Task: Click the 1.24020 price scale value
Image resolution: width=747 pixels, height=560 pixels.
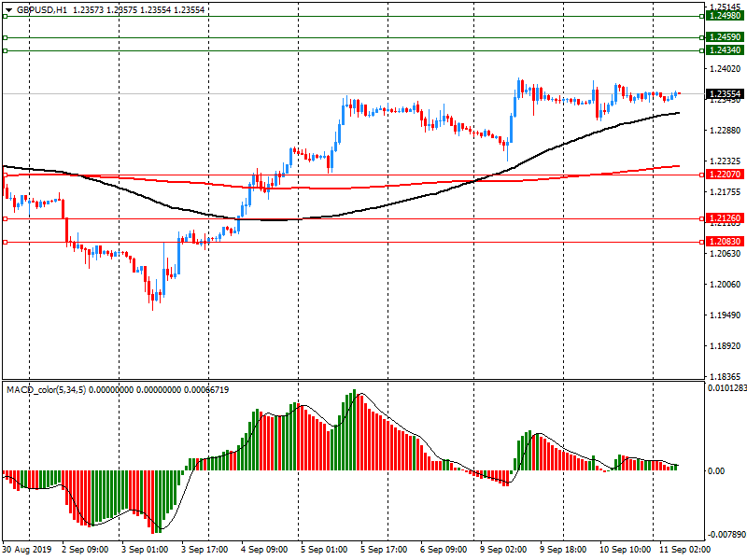Action: coord(726,69)
